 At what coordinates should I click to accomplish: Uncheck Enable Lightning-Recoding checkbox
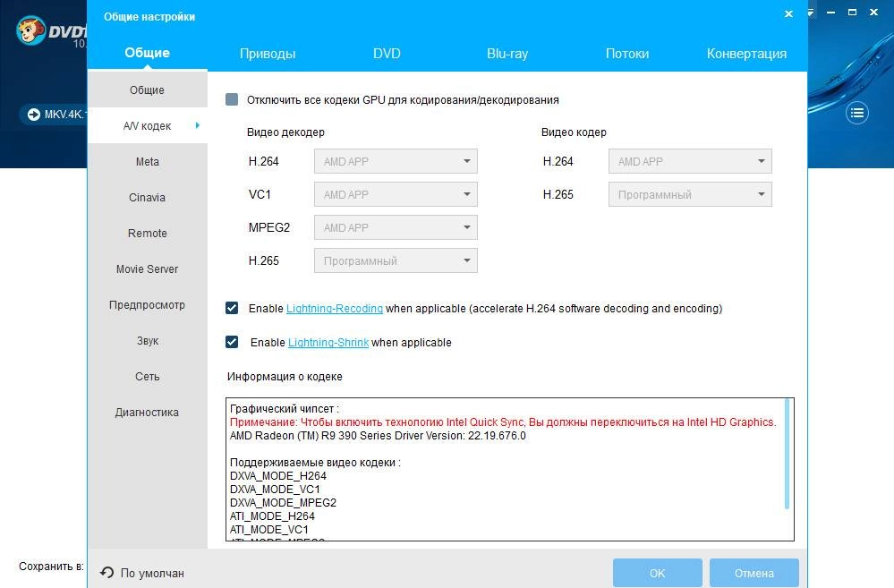coord(232,308)
